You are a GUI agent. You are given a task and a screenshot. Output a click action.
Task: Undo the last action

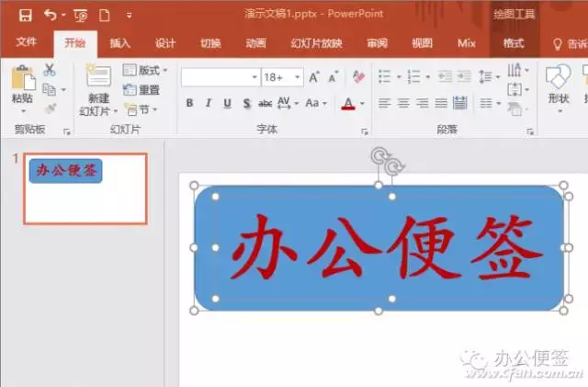point(50,15)
